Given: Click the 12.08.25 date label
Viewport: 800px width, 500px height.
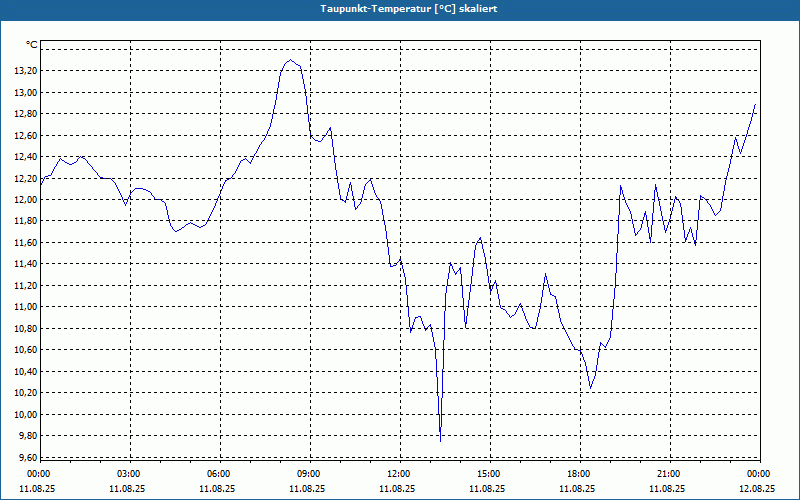Looking at the screenshot, I should [758, 488].
